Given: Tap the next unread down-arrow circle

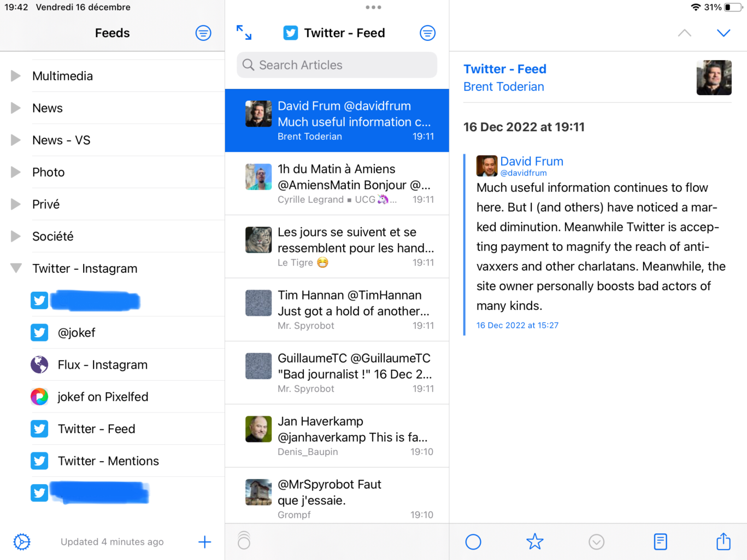Looking at the screenshot, I should [597, 542].
